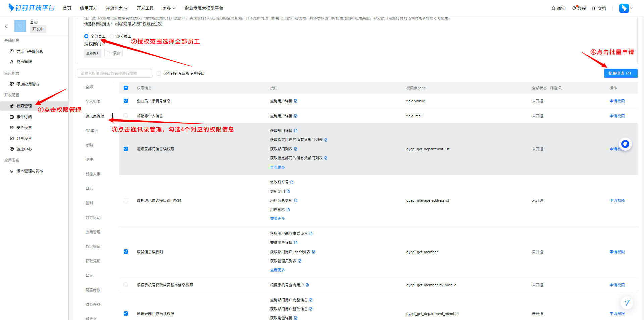Toggle 仅看钉钉专业版专享接口 checkbox
Viewport: 644px width, 320px height.
159,73
